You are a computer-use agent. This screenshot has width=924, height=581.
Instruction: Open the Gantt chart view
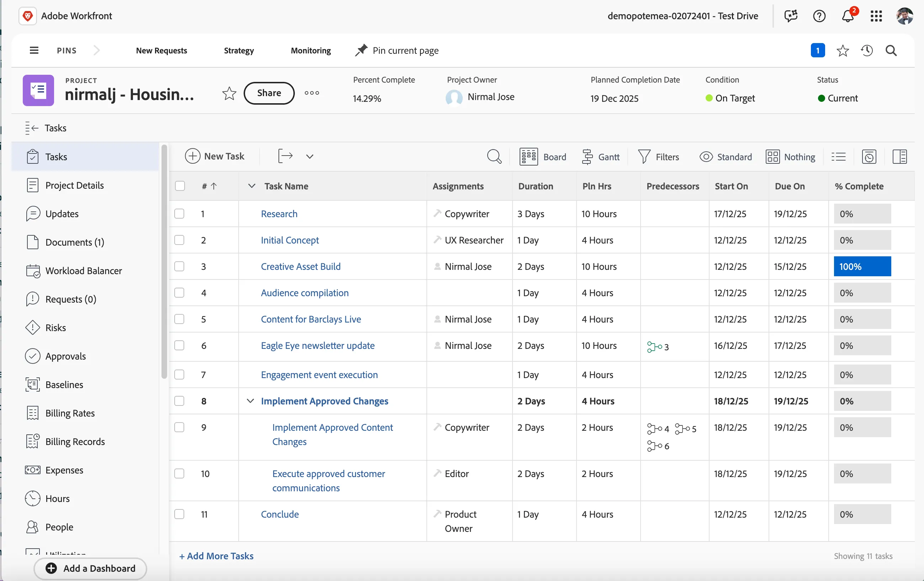click(600, 157)
